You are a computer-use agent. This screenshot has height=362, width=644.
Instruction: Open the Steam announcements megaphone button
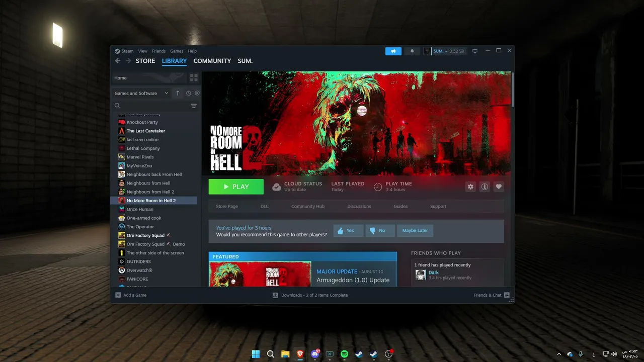tap(393, 51)
